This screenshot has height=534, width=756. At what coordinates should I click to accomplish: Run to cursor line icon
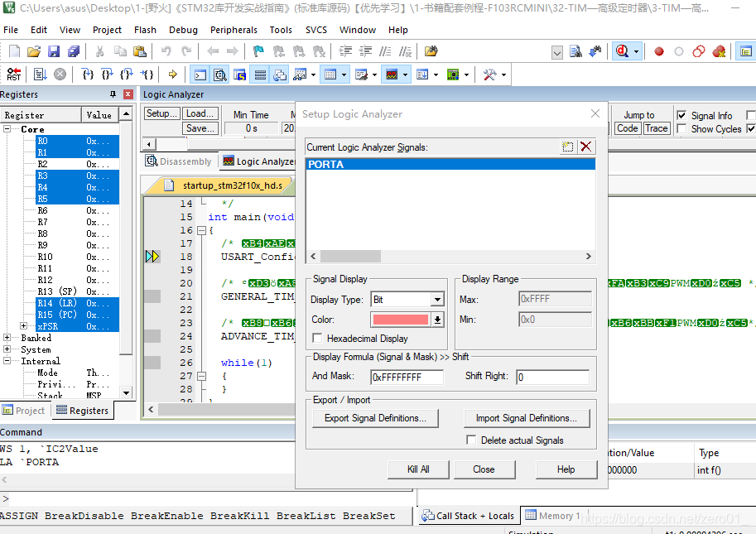[x=147, y=75]
